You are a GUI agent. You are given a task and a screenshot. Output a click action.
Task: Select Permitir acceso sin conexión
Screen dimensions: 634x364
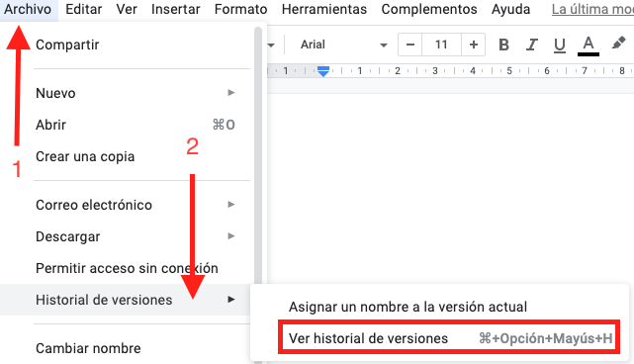pos(126,268)
